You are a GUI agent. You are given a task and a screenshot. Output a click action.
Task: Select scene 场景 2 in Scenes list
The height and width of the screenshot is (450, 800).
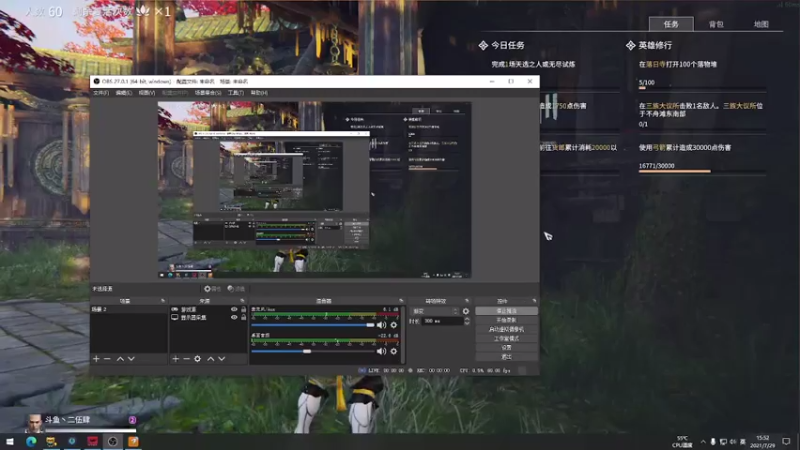pos(129,309)
